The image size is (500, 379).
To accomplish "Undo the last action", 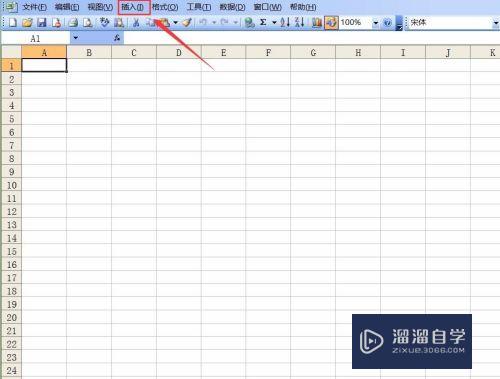I will (x=203, y=23).
